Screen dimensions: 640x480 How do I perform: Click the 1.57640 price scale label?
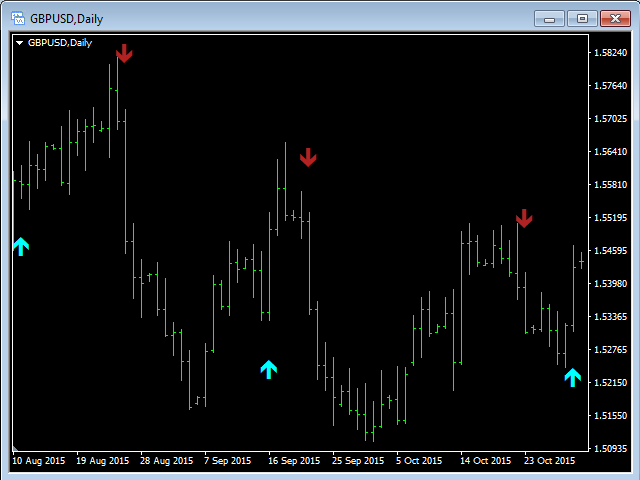tap(610, 86)
